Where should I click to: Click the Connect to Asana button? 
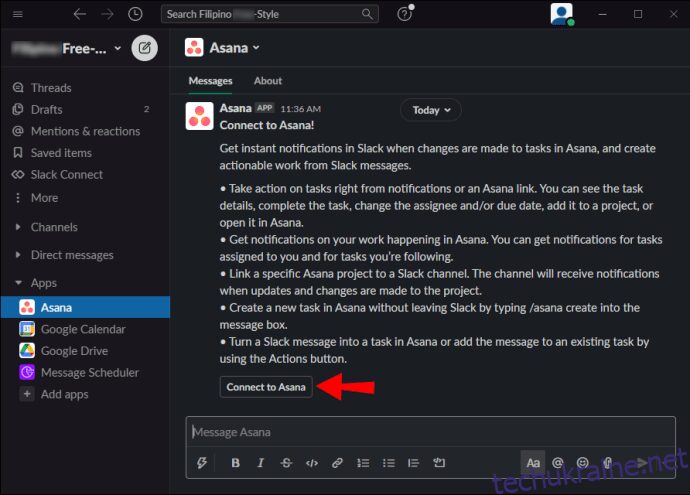[x=266, y=387]
